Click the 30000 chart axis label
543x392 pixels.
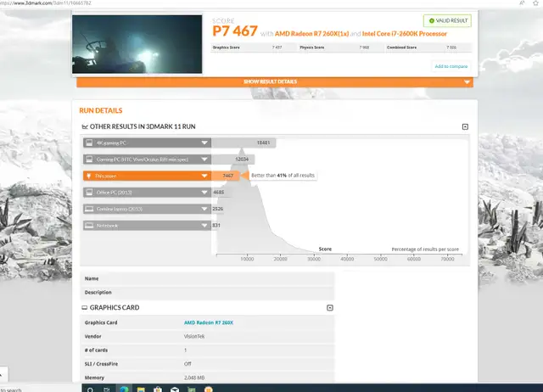pos(314,259)
